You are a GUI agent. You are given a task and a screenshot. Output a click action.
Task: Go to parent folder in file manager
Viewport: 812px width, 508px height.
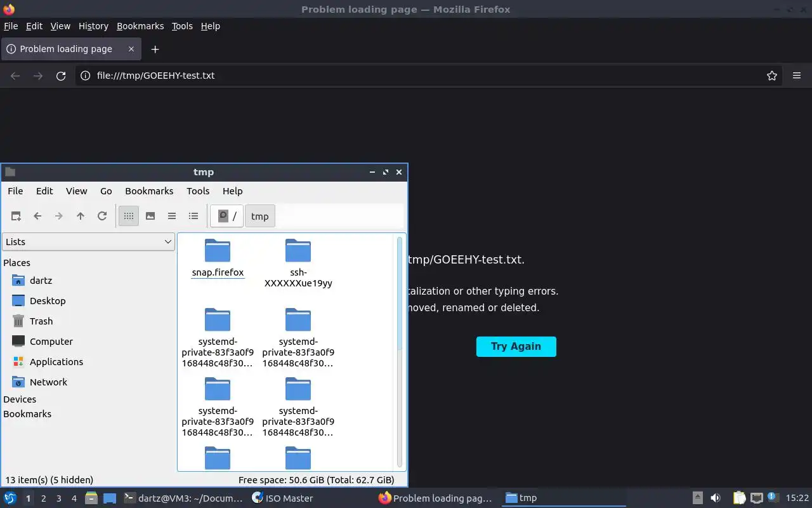[81, 216]
